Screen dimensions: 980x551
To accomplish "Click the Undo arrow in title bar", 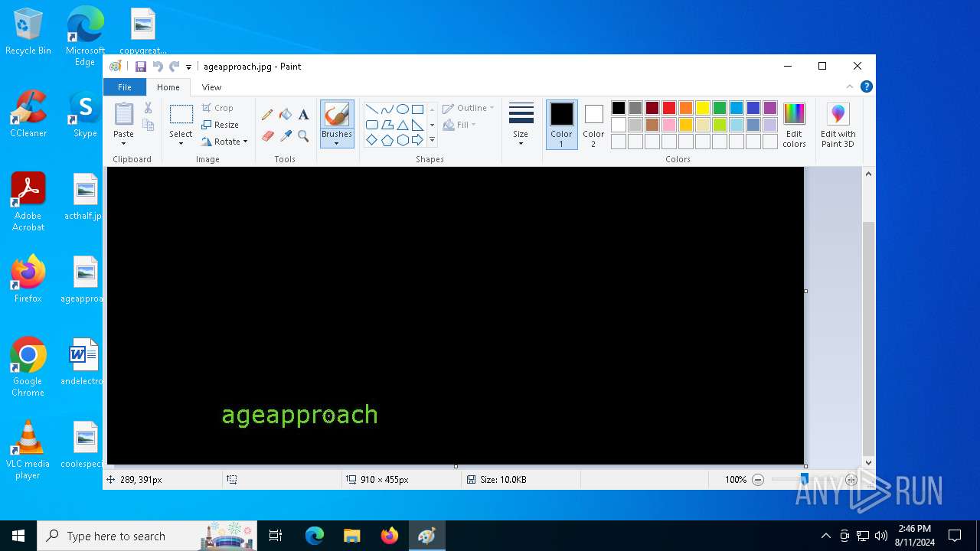I will (x=158, y=67).
